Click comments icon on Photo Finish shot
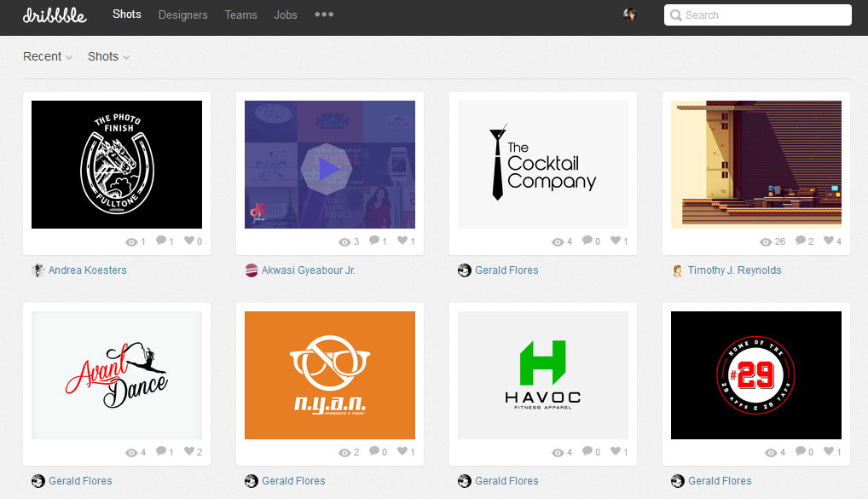This screenshot has width=868, height=499. (161, 241)
